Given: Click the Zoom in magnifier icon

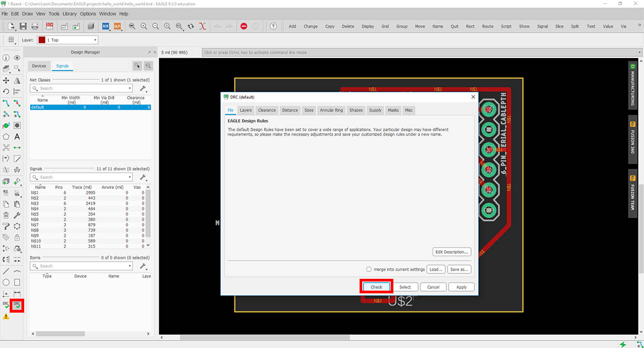Looking at the screenshot, I should (x=144, y=26).
